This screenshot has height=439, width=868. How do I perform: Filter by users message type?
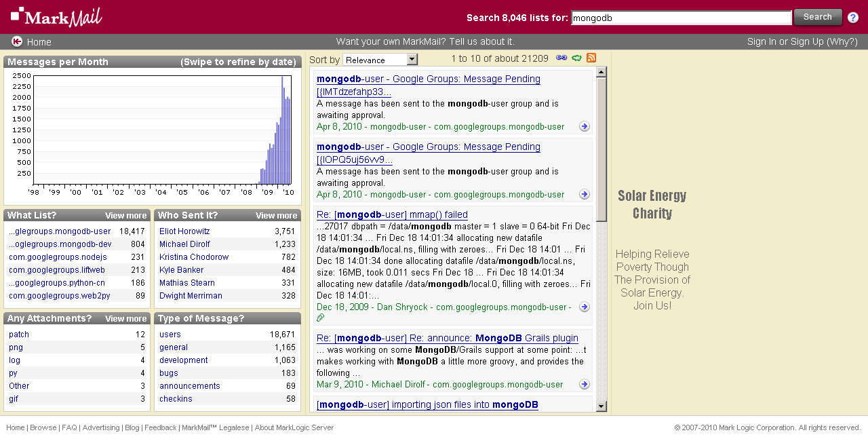[170, 335]
